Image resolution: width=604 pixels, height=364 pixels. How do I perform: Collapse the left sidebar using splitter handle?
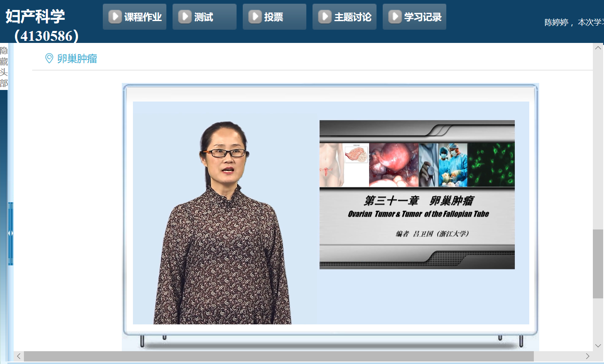click(x=11, y=233)
